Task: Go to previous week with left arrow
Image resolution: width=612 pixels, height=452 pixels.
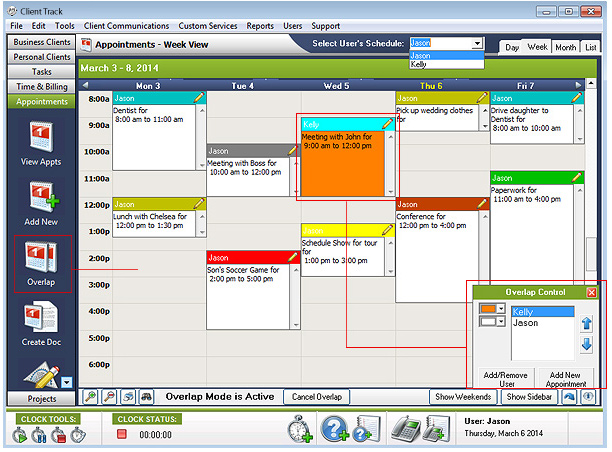Action: click(x=85, y=85)
